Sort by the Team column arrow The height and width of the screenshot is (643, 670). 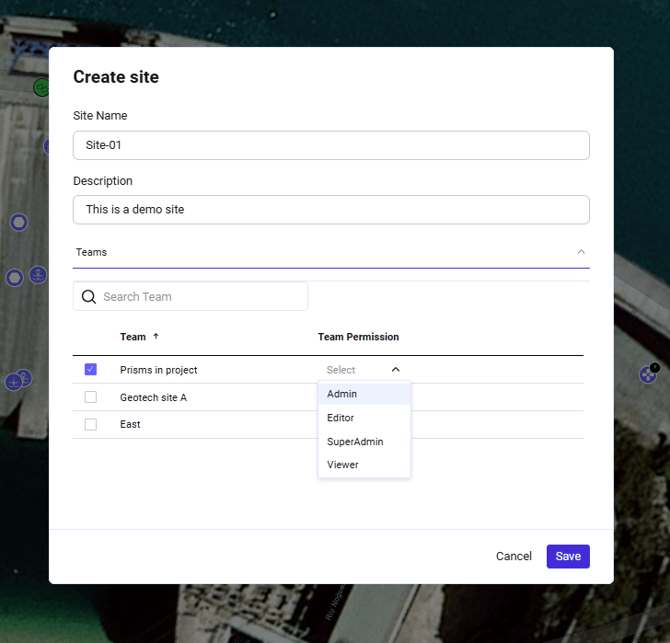(156, 337)
